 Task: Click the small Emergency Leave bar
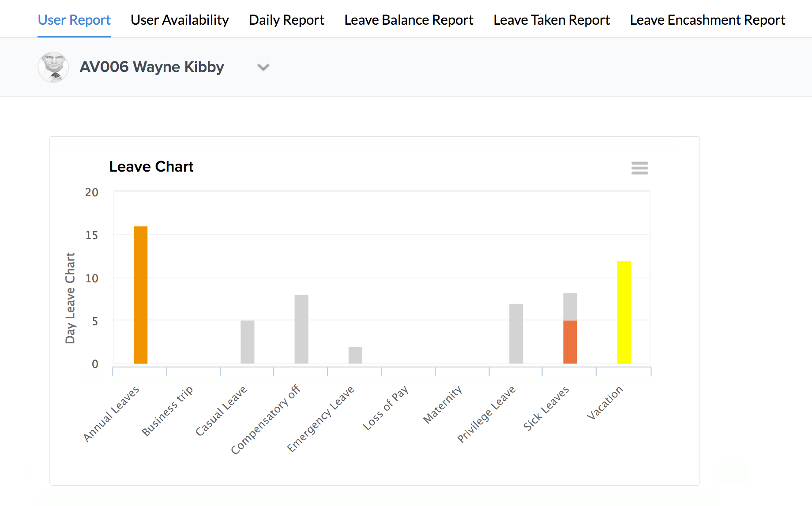355,355
